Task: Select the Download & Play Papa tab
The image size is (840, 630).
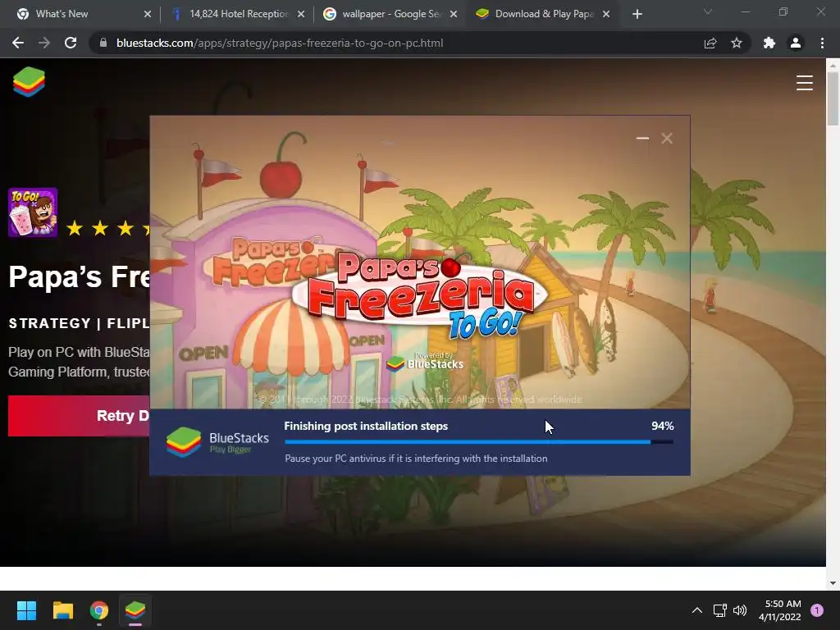Action: (x=544, y=14)
